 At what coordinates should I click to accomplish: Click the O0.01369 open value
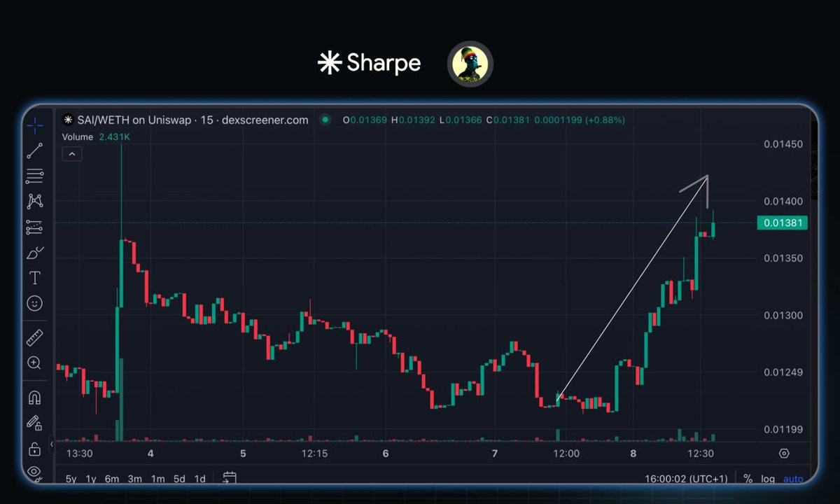365,120
